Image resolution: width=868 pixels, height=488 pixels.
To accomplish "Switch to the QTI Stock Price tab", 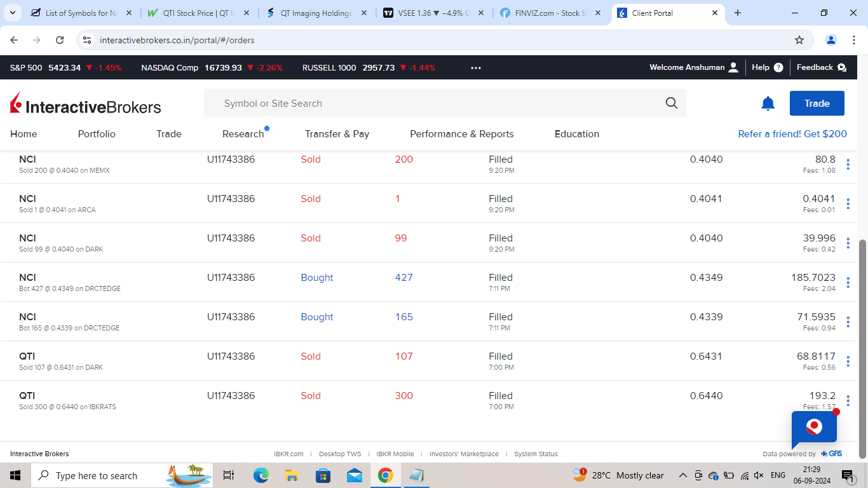I will pyautogui.click(x=199, y=13).
